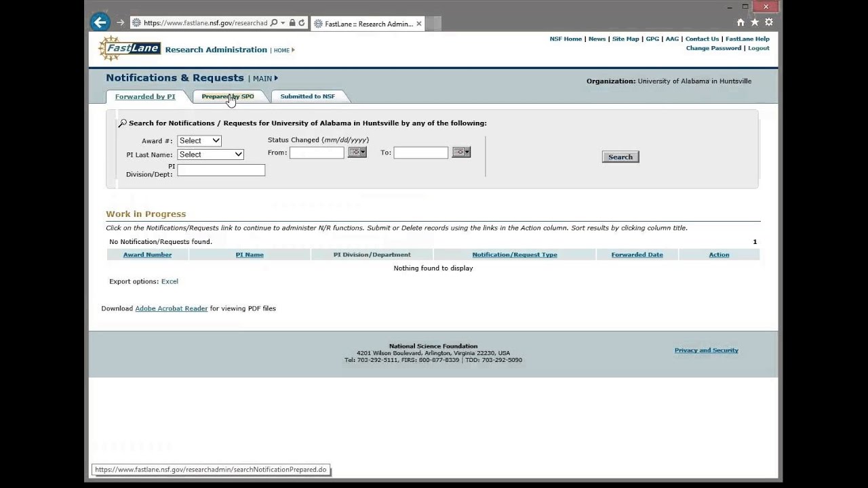Click the HOME breadcrumb link

(x=281, y=50)
